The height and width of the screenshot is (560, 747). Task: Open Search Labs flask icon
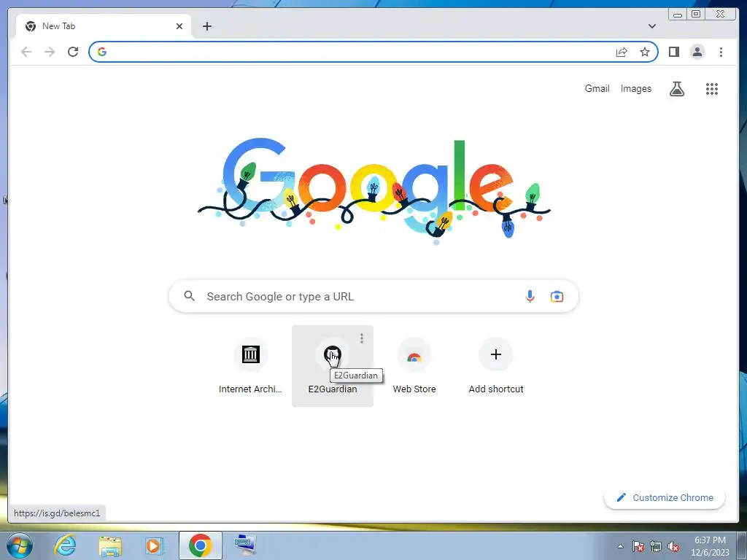(x=676, y=88)
